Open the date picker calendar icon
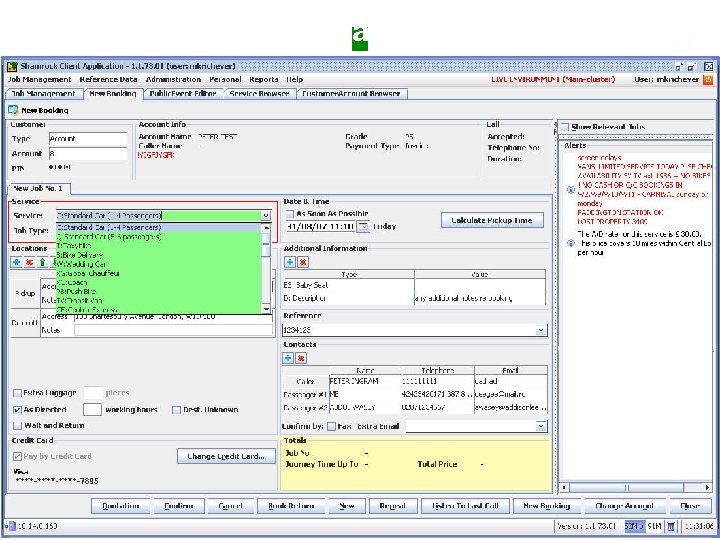720x540 pixels. tap(363, 226)
